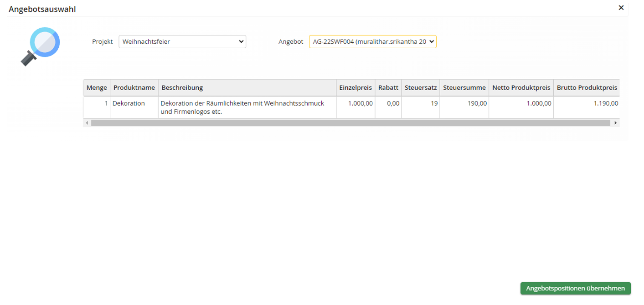Click the 190,00 tax sum cell
The width and height of the screenshot is (644, 305).
477,103
